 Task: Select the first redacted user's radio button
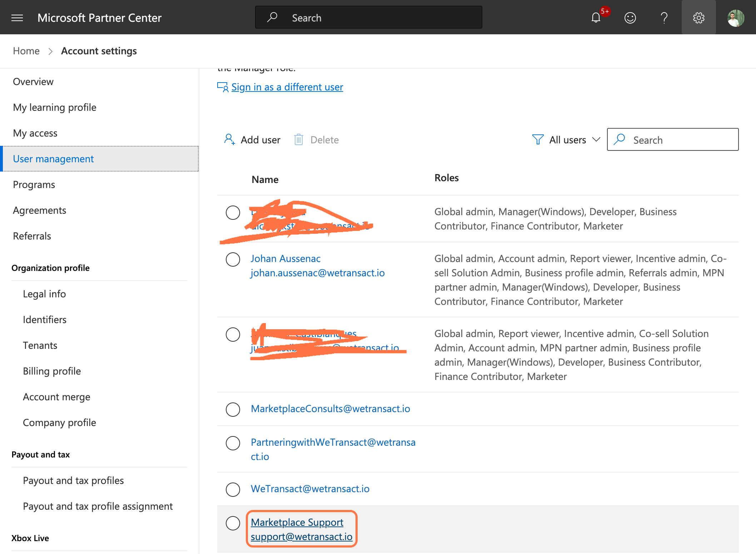click(x=233, y=212)
